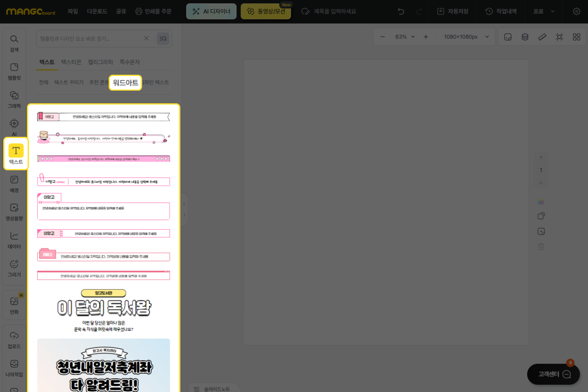Click the duplicate page icon
This screenshot has width=588, height=392.
pos(541,216)
